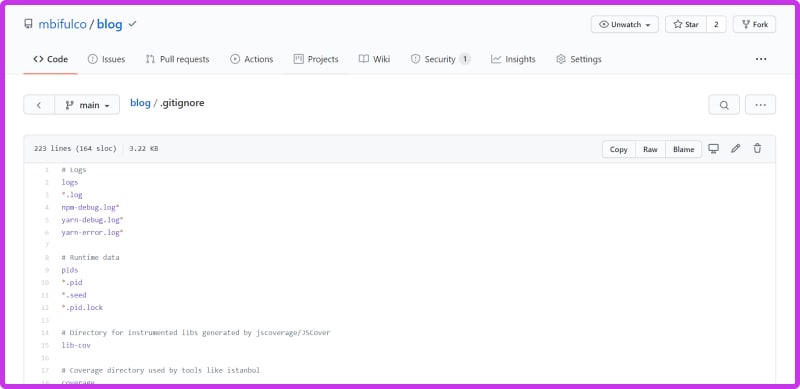Fork the repository
The width and height of the screenshot is (800, 389).
coord(754,25)
